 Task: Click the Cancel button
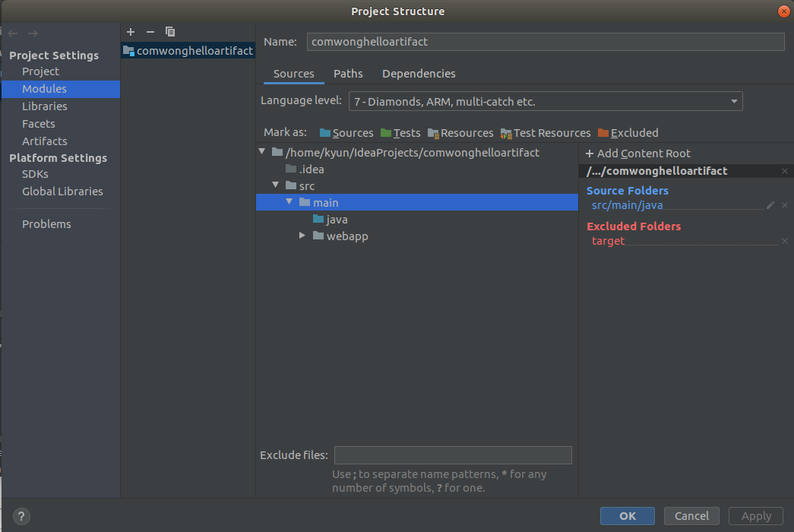[x=691, y=516]
